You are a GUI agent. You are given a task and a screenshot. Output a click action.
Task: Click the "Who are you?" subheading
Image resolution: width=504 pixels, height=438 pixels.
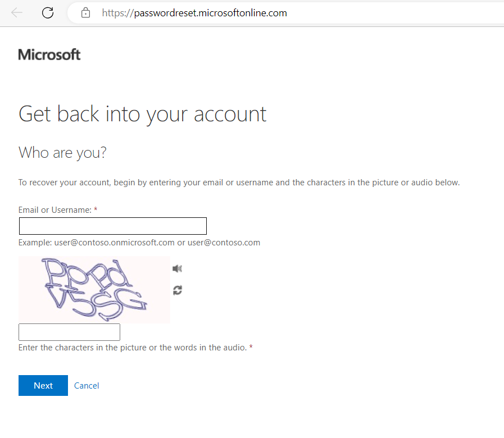point(62,153)
